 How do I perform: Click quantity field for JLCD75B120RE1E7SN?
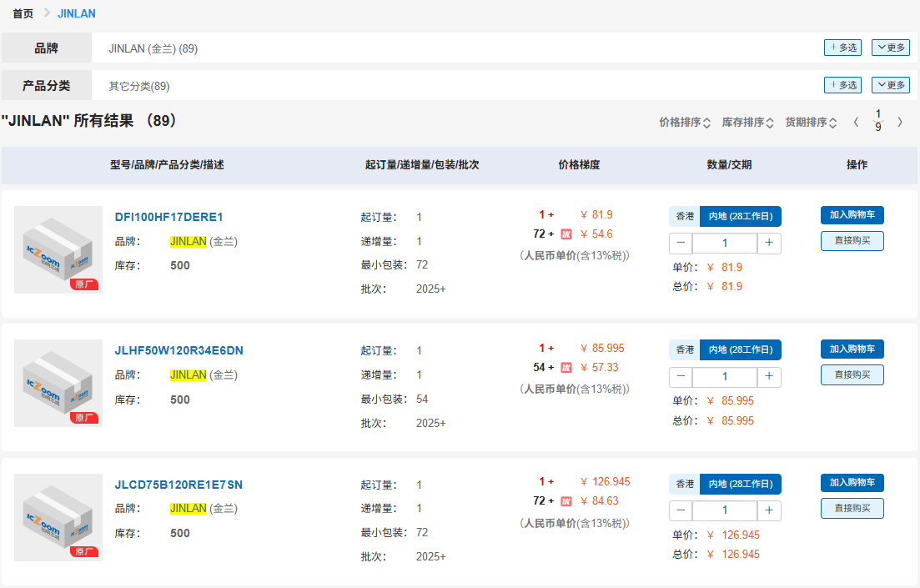click(725, 510)
